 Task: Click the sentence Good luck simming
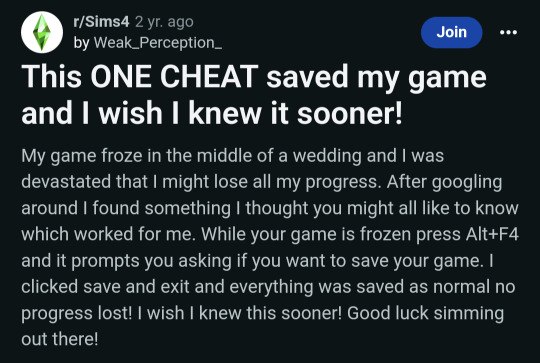(x=425, y=313)
